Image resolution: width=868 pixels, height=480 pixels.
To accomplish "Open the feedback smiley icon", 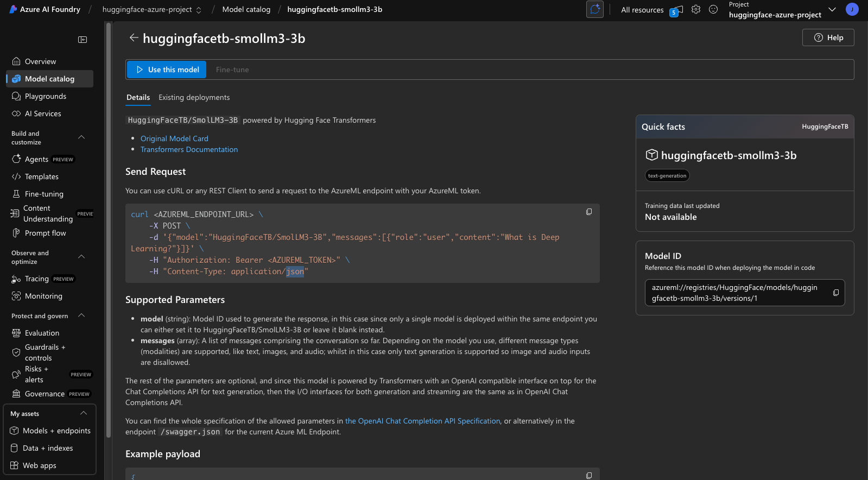I will point(713,10).
